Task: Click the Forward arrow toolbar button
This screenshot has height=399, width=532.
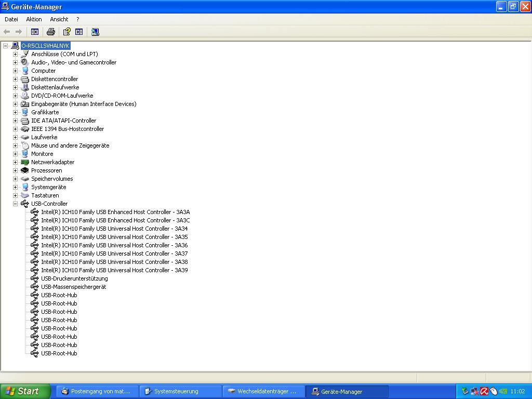Action: pyautogui.click(x=19, y=32)
